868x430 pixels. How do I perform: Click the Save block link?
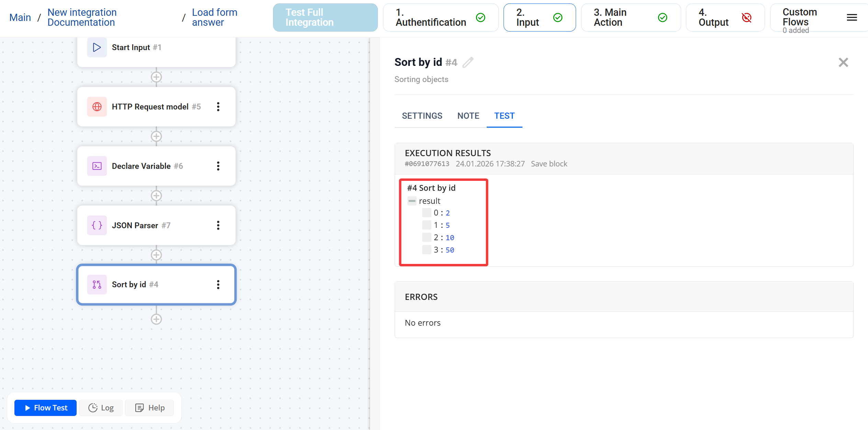[549, 164]
